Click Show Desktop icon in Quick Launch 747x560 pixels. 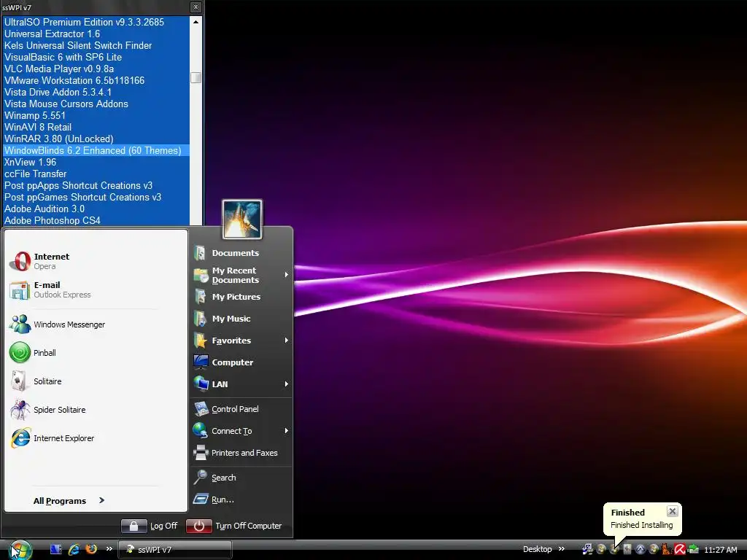pos(56,549)
